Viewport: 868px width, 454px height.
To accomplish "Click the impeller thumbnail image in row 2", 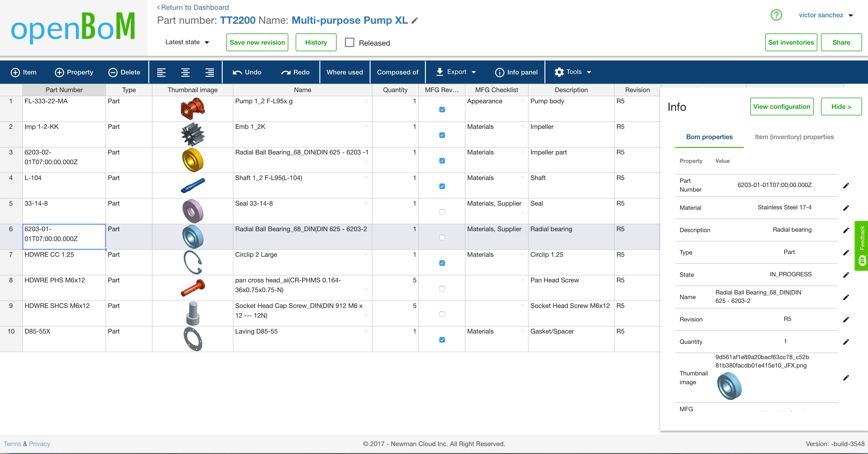I will [193, 134].
